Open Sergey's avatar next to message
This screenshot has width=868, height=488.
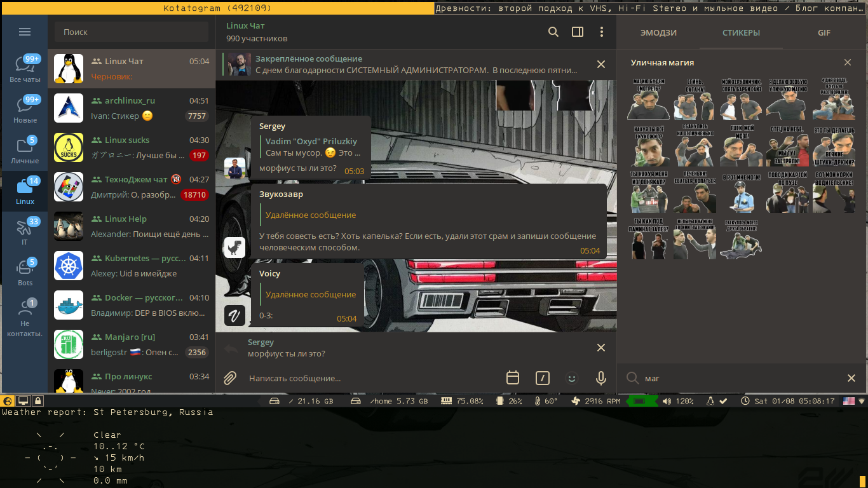pyautogui.click(x=235, y=168)
